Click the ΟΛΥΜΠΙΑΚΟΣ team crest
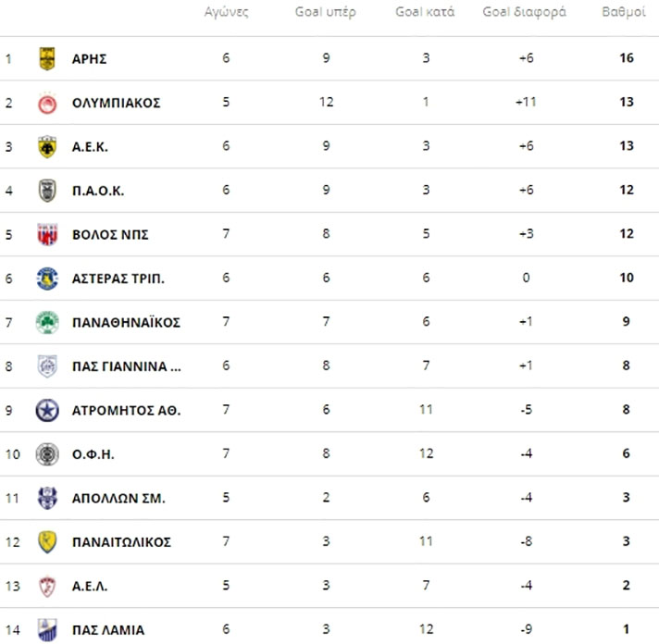659x644 pixels. coord(47,103)
